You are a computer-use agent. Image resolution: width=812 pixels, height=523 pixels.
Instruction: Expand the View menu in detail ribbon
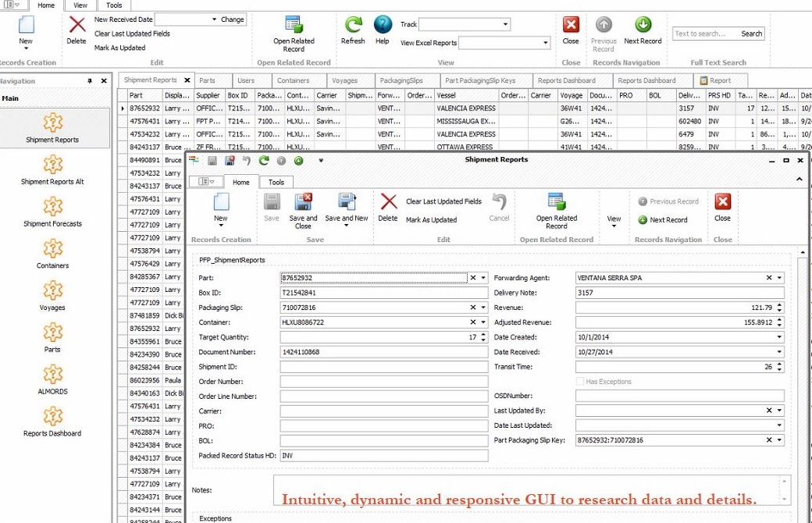(x=614, y=221)
